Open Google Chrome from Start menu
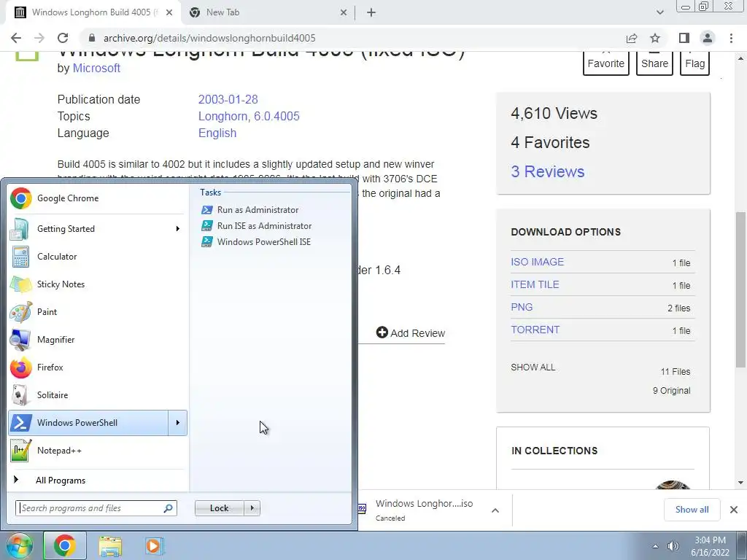Image resolution: width=747 pixels, height=560 pixels. click(97, 198)
